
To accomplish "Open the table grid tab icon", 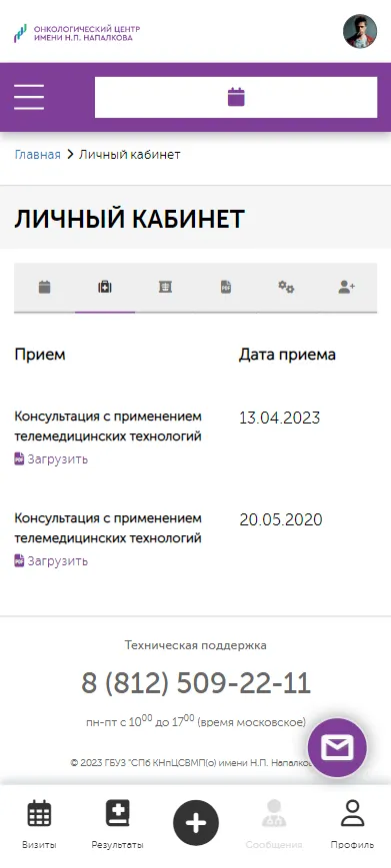I will click(165, 288).
